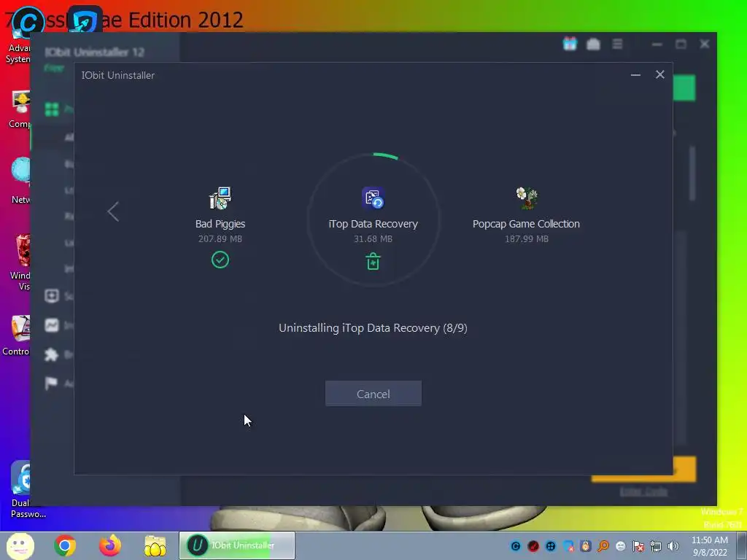Open the volume speaker tray icon
This screenshot has width=747, height=560.
(x=673, y=546)
